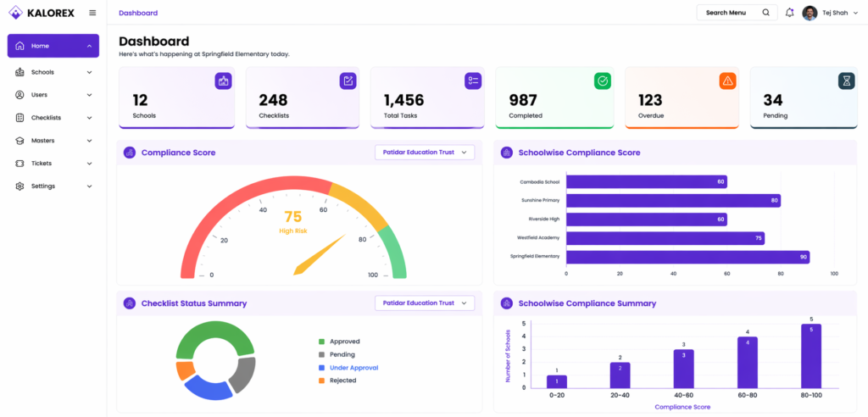
Task: Click the Under Approval legend link
Action: click(353, 368)
